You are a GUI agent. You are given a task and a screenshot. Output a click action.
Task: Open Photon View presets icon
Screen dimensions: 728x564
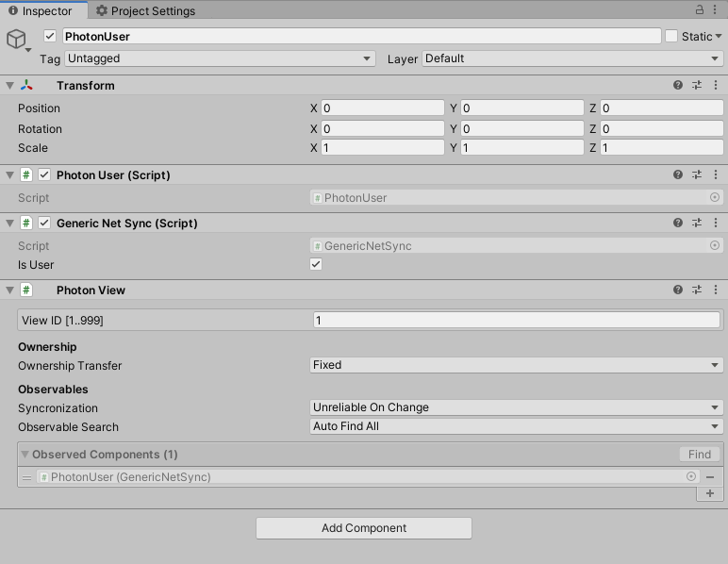(697, 290)
